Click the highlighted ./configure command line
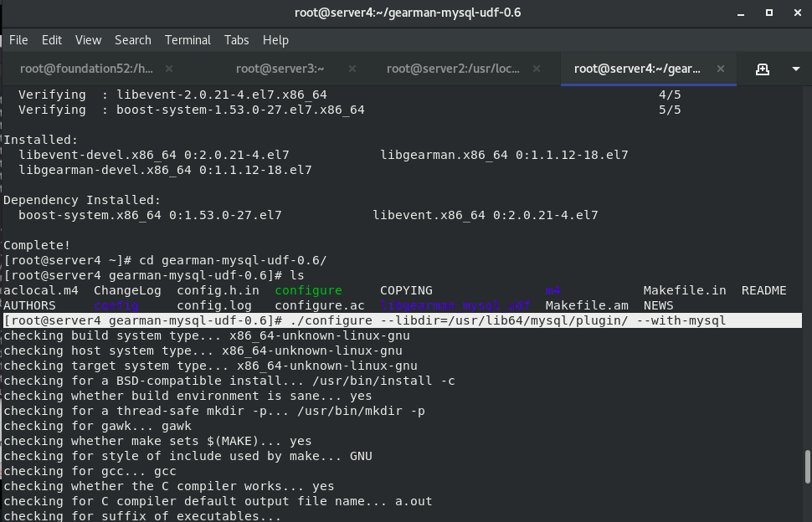The image size is (812, 522). pos(403,320)
